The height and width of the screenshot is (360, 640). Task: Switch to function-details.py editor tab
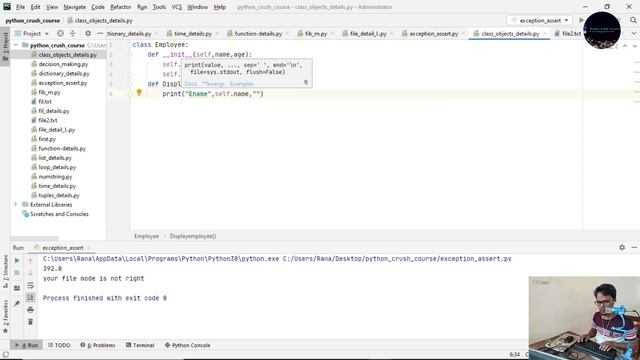pyautogui.click(x=258, y=34)
